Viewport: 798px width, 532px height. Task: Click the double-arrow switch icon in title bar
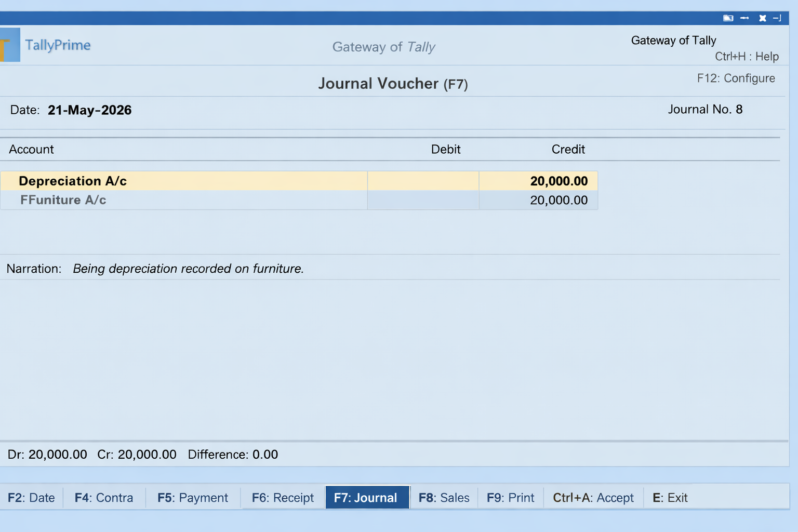click(x=744, y=18)
